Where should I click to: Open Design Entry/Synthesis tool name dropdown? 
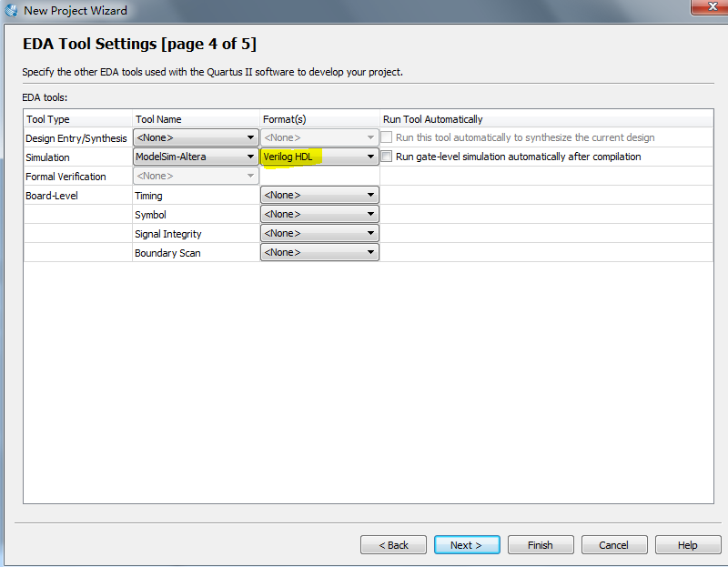[x=196, y=137]
